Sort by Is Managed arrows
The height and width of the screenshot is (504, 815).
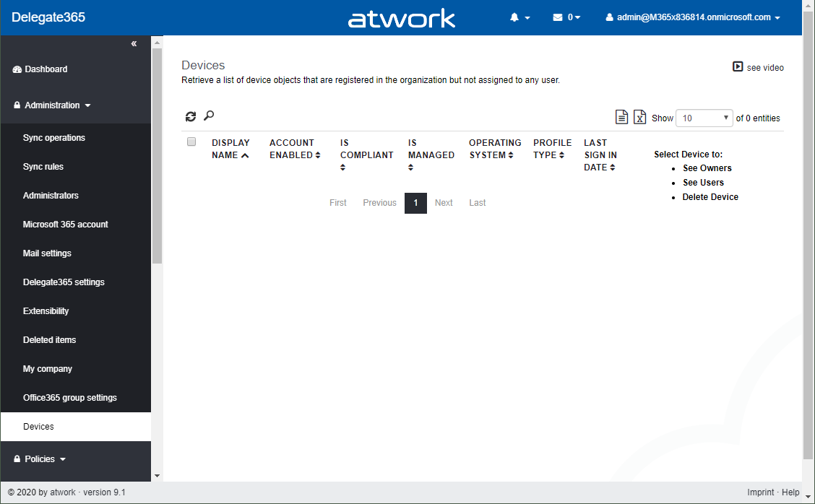tap(410, 168)
